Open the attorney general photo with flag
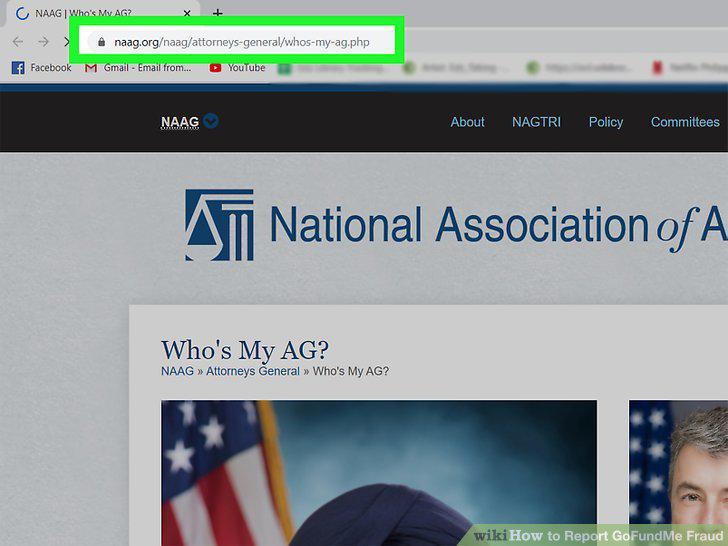 (379, 473)
